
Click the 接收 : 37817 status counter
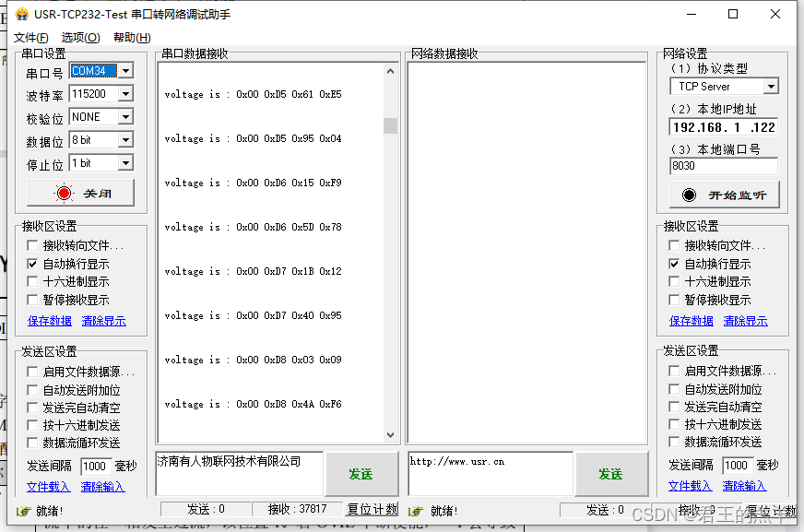[x=298, y=509]
